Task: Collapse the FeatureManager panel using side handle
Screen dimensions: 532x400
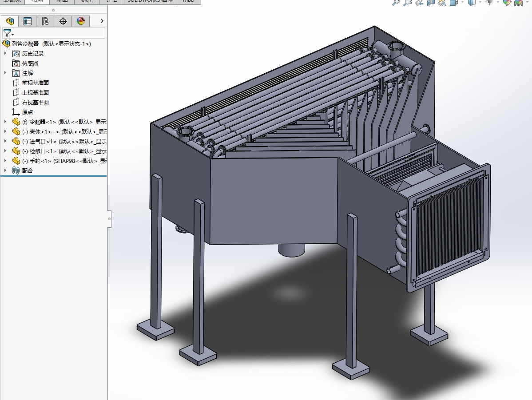Action: [109, 219]
